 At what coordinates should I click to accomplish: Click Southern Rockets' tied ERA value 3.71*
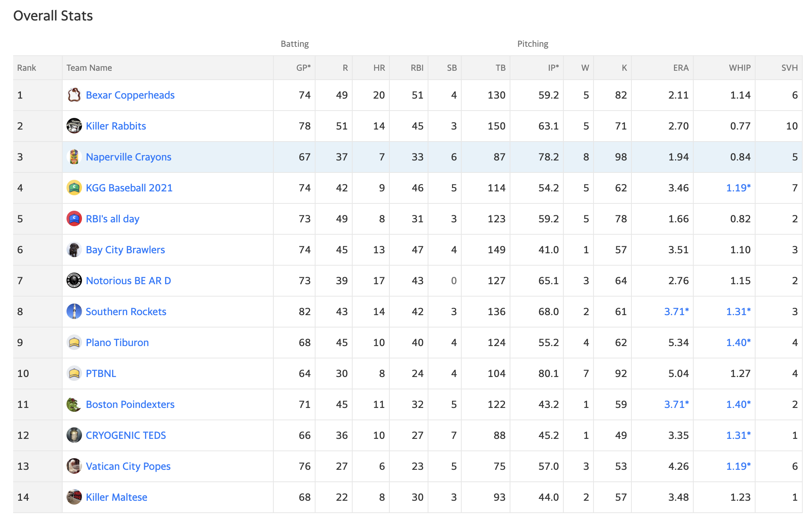(x=676, y=311)
